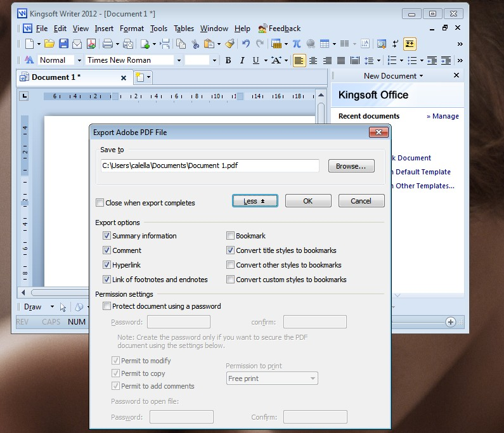504x433 pixels.
Task: Save the document with the floppy disk icon
Action: 63,44
